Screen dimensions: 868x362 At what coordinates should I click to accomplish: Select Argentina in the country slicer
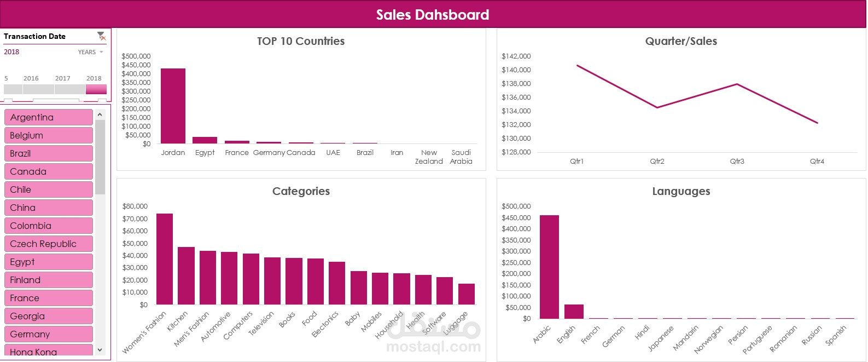pos(48,117)
